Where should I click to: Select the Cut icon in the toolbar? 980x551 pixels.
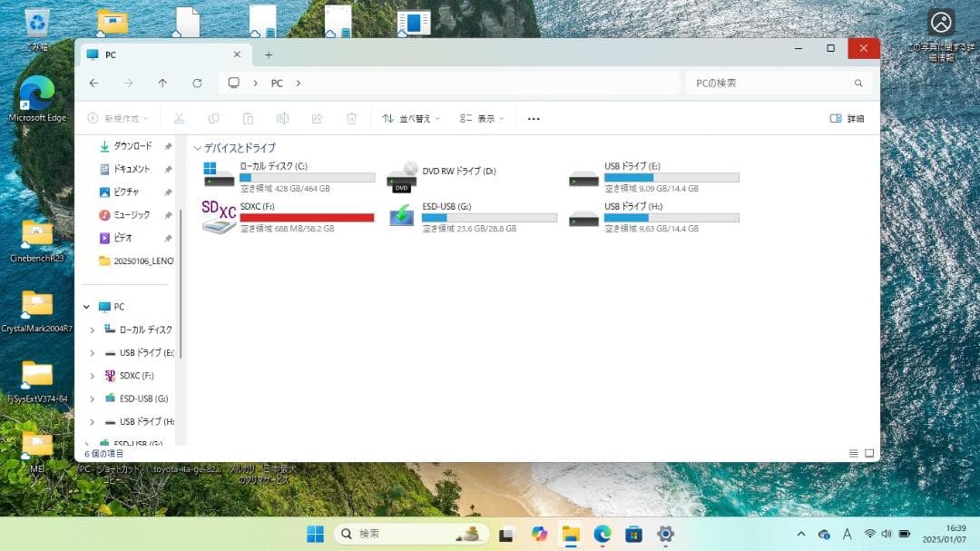(179, 118)
